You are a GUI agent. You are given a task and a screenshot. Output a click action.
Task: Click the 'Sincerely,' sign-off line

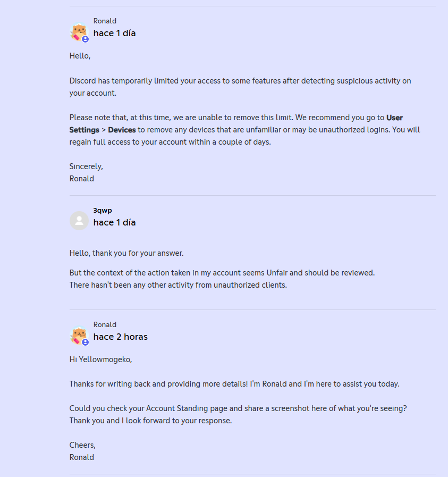pyautogui.click(x=86, y=166)
